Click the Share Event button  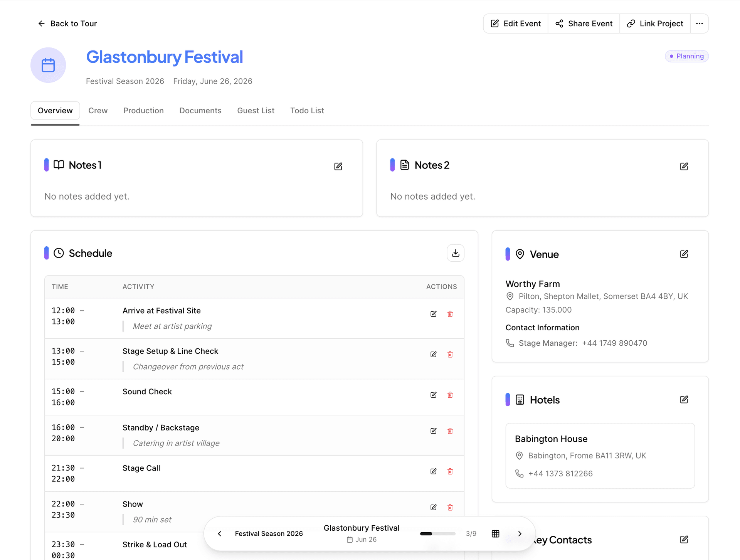[x=584, y=24]
